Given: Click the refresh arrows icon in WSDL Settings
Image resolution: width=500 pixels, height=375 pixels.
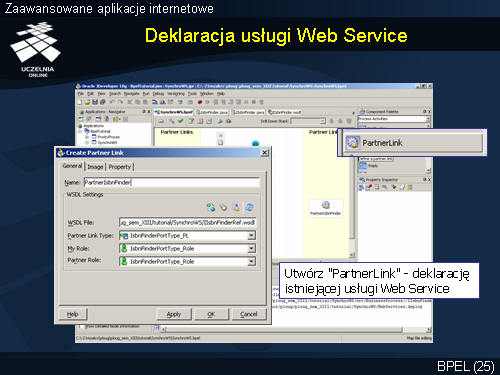Looking at the screenshot, I should pyautogui.click(x=249, y=207).
